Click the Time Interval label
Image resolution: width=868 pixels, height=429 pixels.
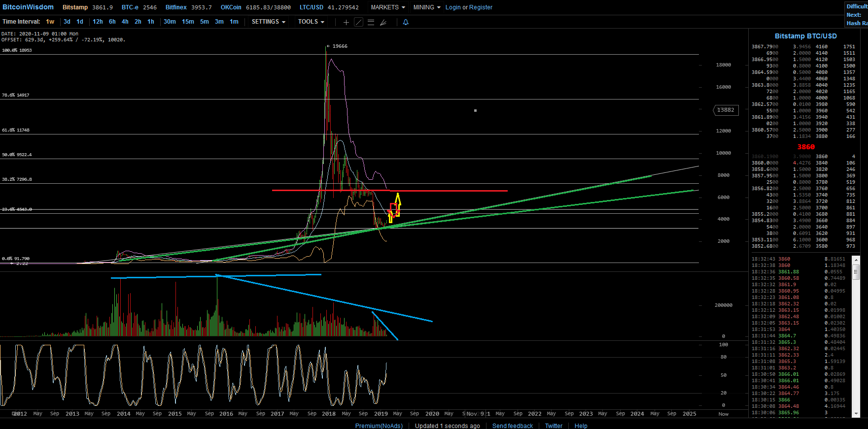(x=21, y=22)
